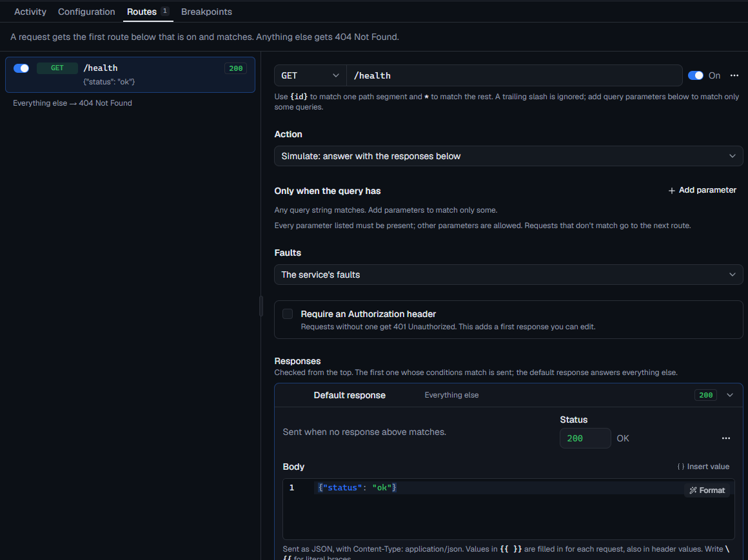Toggle the /health route switch in the routes list
Image resolution: width=748 pixels, height=560 pixels.
21,68
